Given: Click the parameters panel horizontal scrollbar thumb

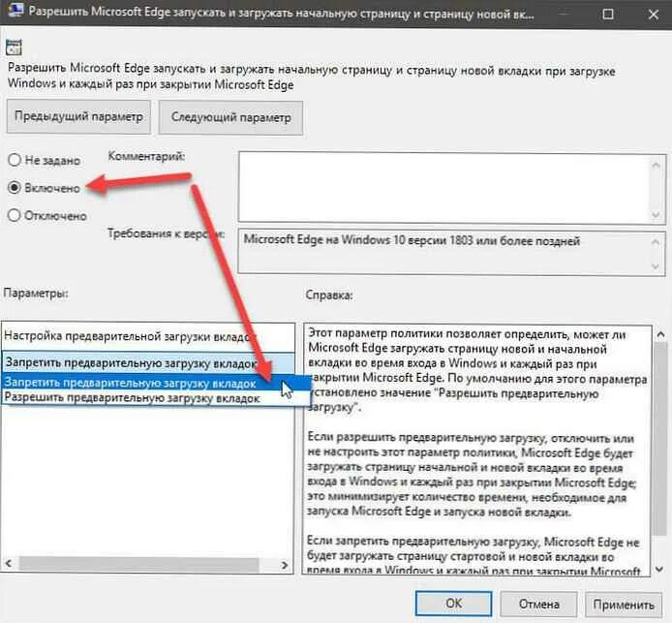Looking at the screenshot, I should coord(139,564).
